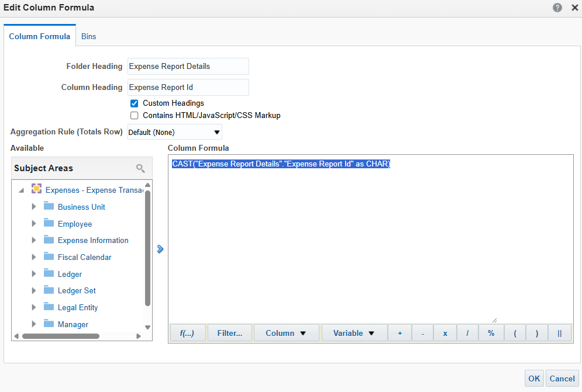The image size is (582, 392).
Task: Insert an opening parenthesis
Action: tap(515, 333)
